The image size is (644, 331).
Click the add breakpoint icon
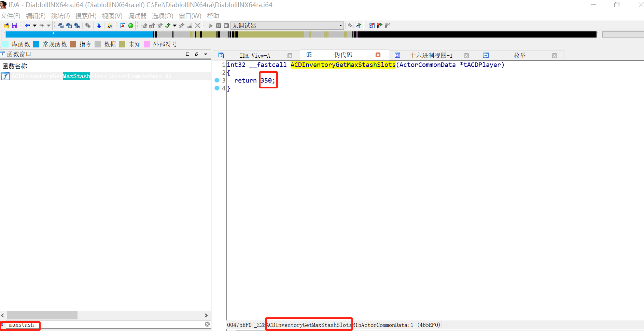click(380, 26)
